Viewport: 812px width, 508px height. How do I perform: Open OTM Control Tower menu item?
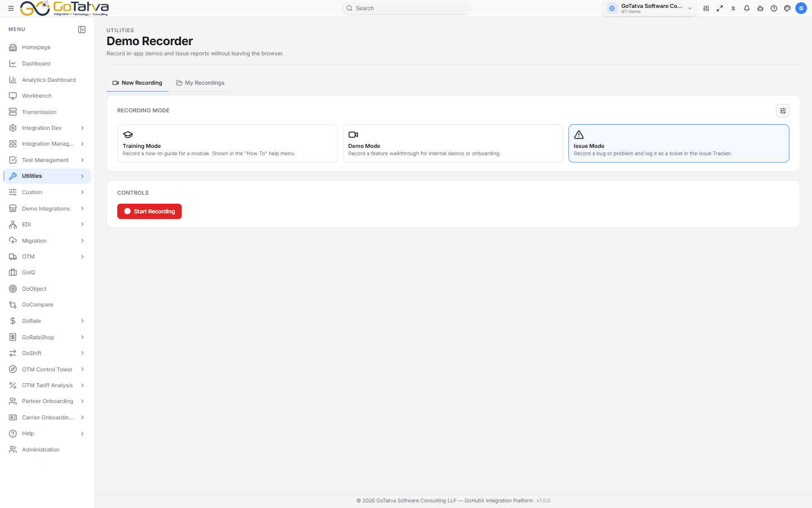tap(47, 370)
